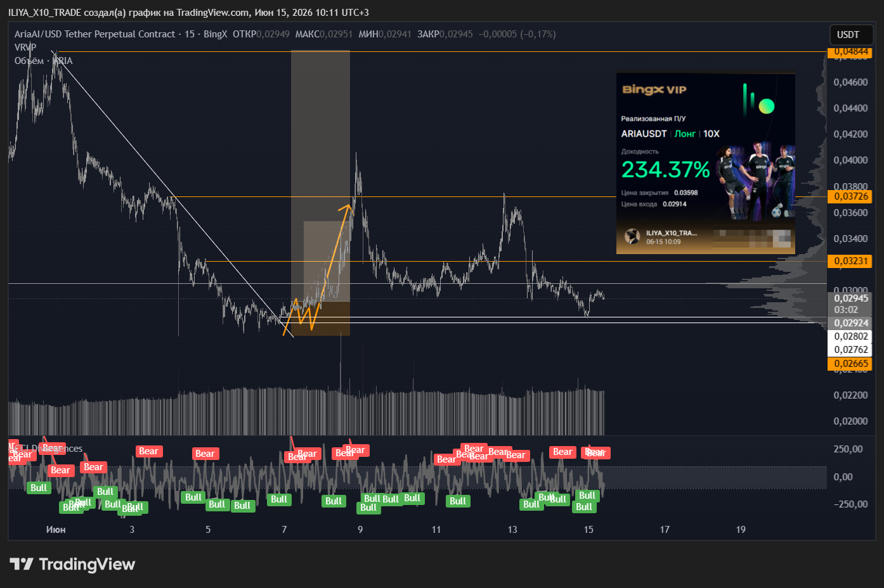Click the ILIYA_X10_TRADE caption at the top
The width and height of the screenshot is (884, 588).
[x=45, y=13]
